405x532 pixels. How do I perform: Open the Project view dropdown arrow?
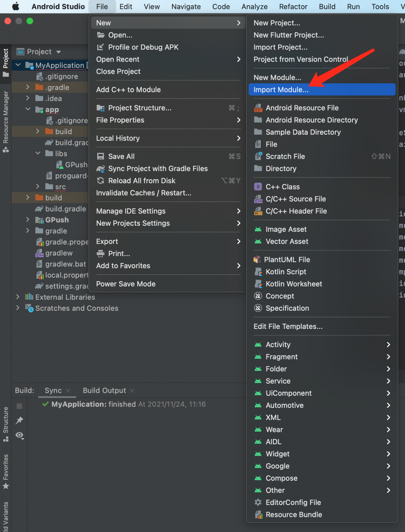[59, 52]
